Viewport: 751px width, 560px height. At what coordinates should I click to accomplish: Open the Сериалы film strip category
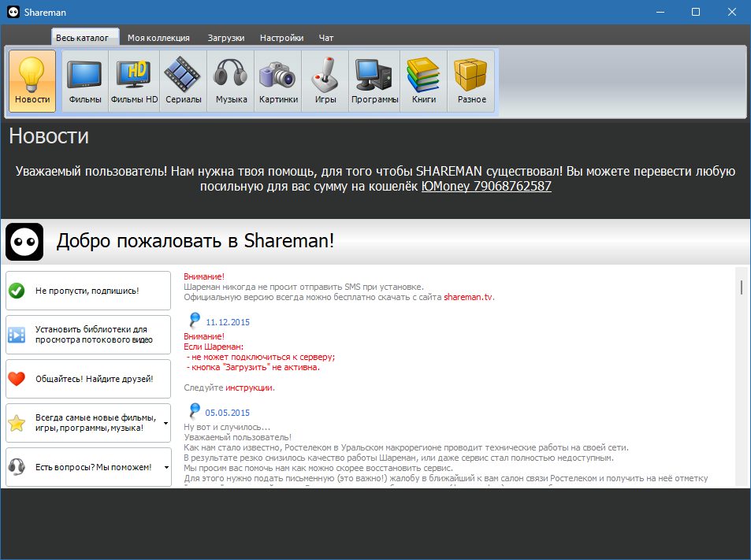point(184,81)
